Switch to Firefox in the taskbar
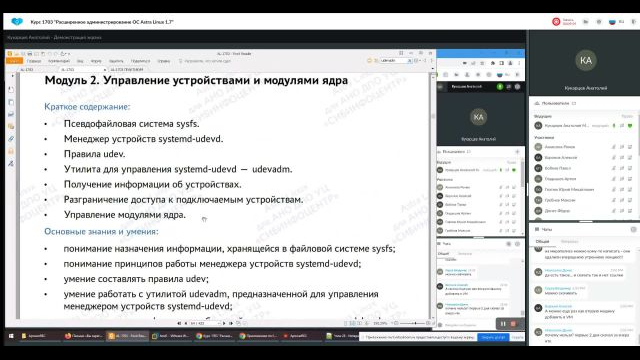 tap(83, 336)
